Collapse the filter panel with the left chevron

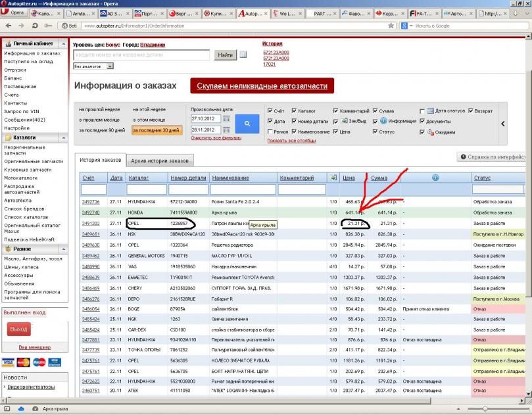pos(503,124)
